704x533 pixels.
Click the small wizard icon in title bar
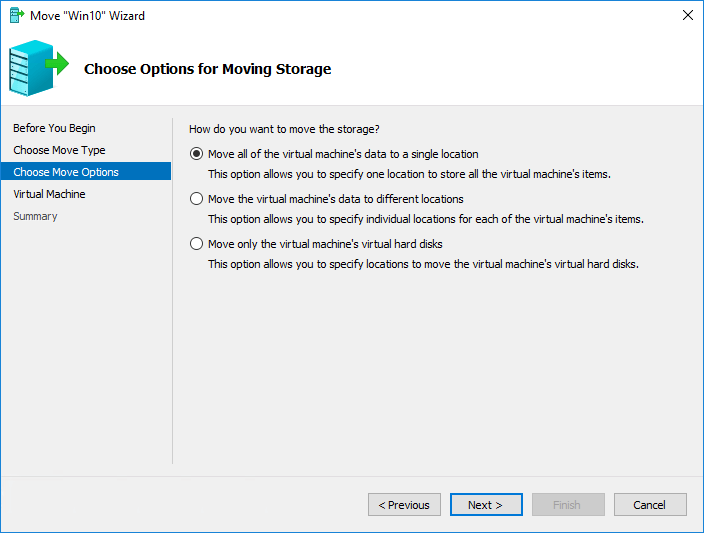(17, 15)
